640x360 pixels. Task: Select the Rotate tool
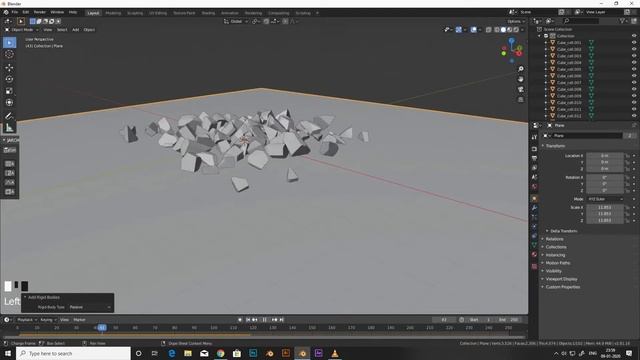(x=9, y=79)
